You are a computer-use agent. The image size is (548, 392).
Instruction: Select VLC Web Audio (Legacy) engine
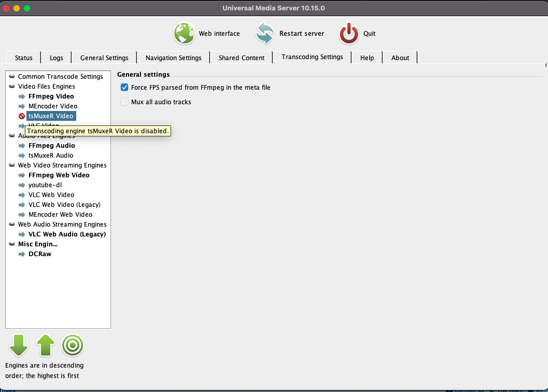tap(67, 234)
